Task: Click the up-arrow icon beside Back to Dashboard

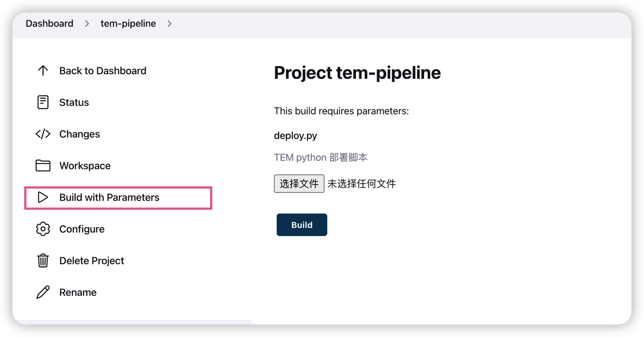Action: [43, 71]
